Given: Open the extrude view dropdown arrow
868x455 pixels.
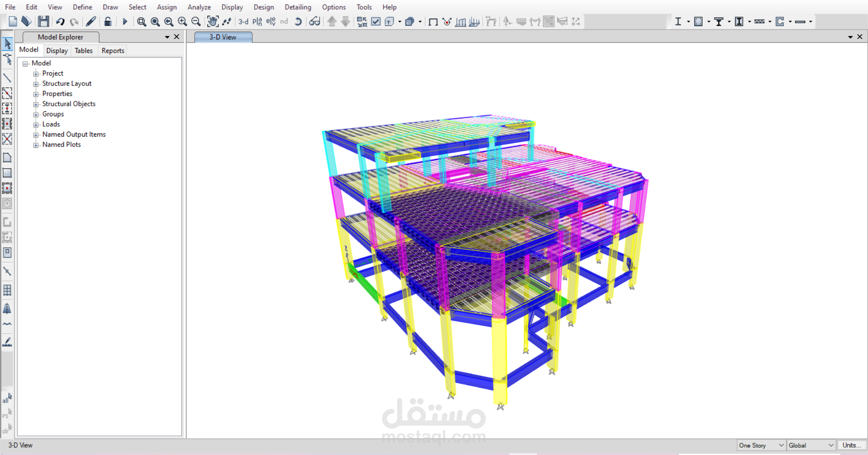Looking at the screenshot, I should [400, 21].
